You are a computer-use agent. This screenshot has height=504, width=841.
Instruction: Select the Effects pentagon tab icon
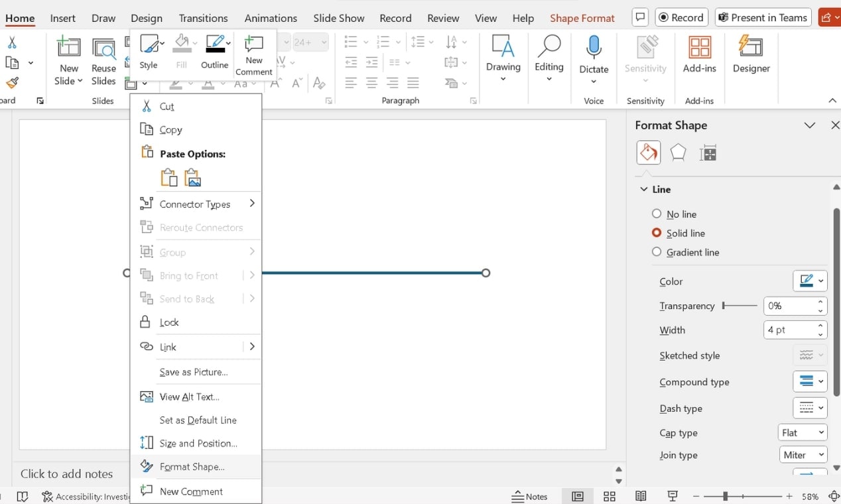click(x=678, y=153)
